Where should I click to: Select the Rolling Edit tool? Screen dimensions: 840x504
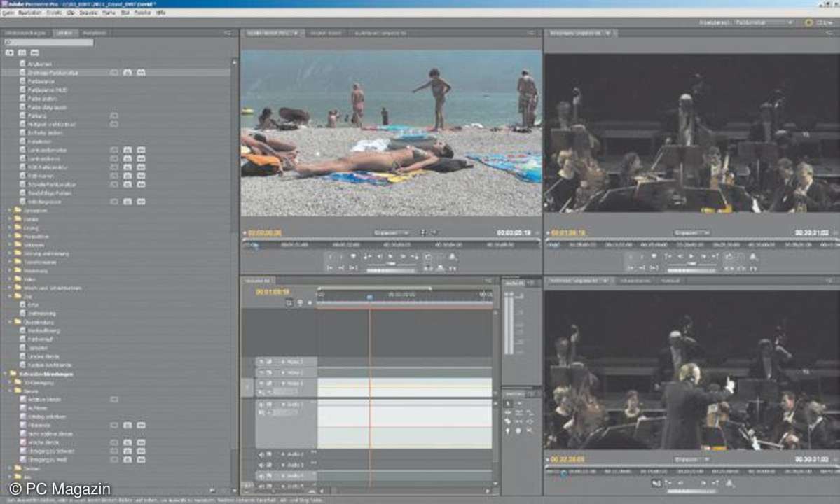(519, 413)
